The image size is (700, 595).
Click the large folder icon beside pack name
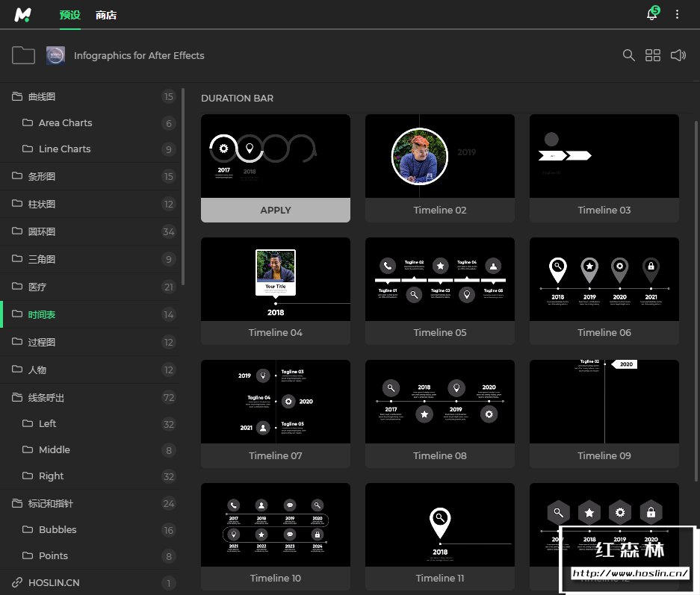pos(23,55)
